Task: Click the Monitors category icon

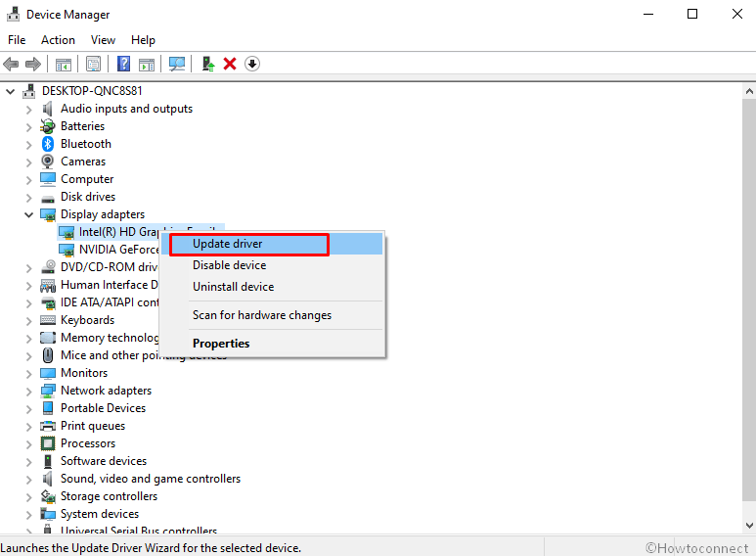Action: tap(48, 373)
